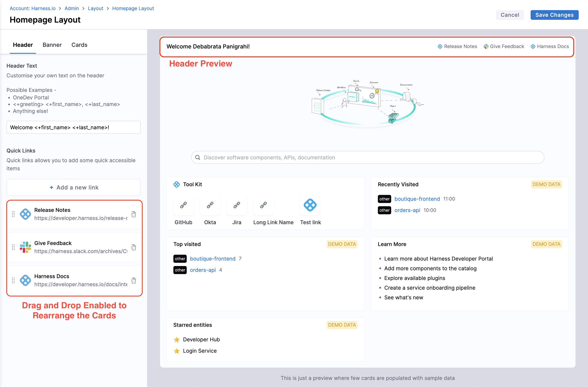Image resolution: width=588 pixels, height=387 pixels.
Task: Open the Cards tab
Action: point(79,45)
